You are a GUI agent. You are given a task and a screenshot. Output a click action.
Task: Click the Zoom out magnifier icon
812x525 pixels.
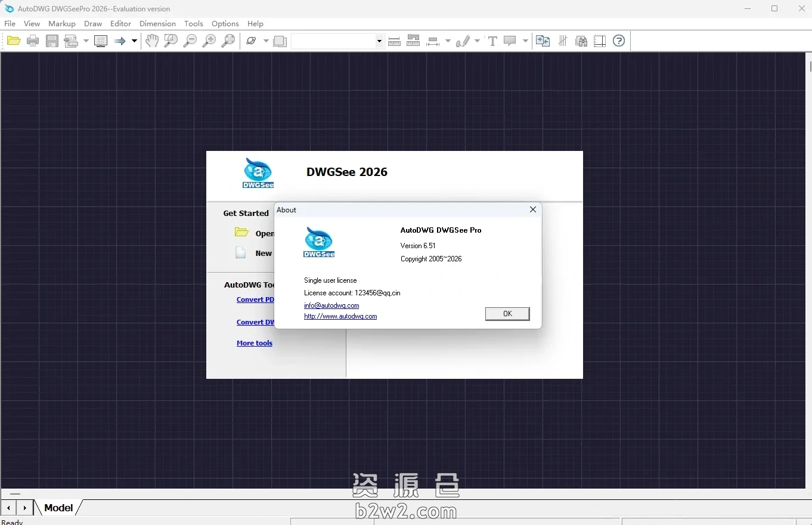coord(190,41)
